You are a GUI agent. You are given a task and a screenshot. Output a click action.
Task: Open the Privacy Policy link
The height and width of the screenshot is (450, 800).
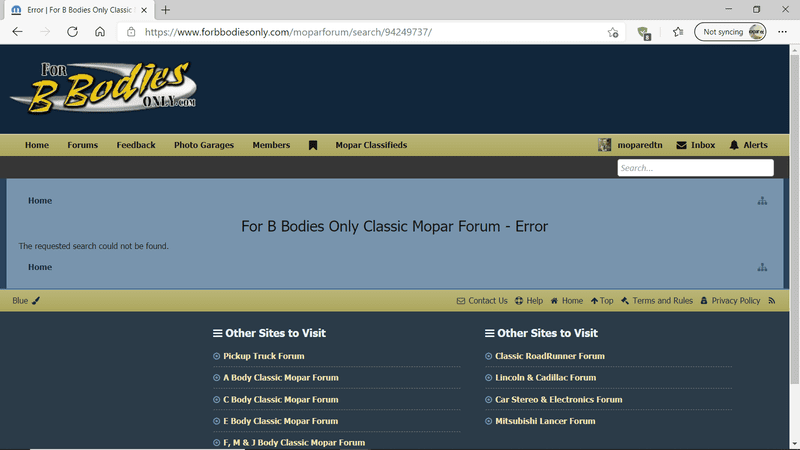736,301
